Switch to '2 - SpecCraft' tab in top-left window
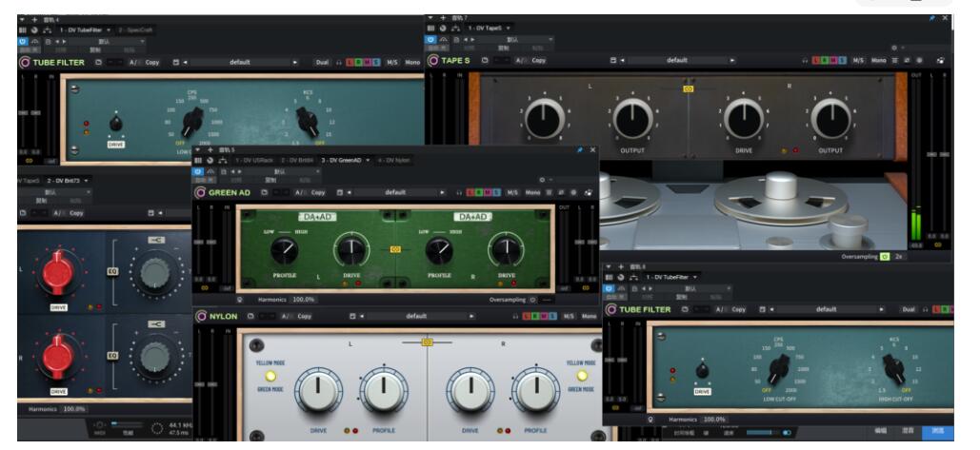 pyautogui.click(x=135, y=29)
